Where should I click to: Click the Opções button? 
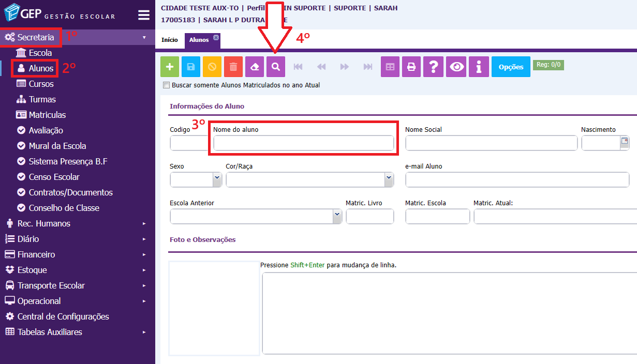point(511,67)
